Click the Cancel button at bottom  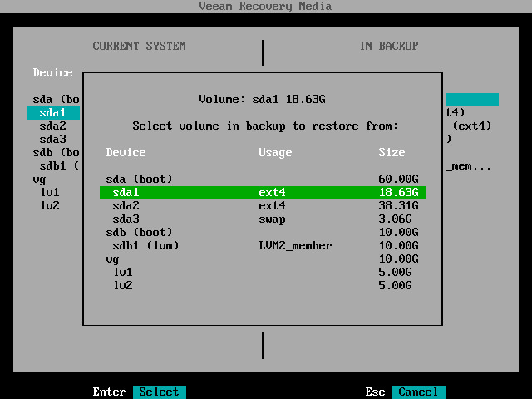coord(418,392)
